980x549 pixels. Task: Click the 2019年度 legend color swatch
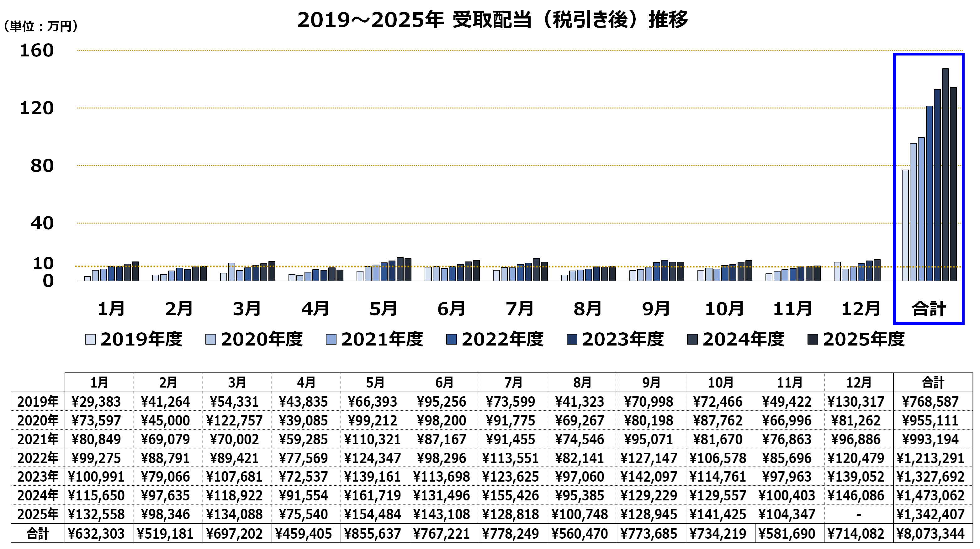tap(90, 339)
